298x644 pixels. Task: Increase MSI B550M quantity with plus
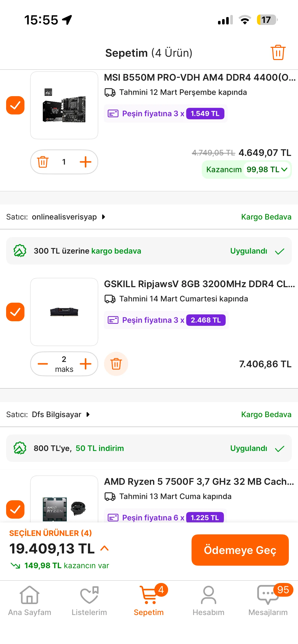86,162
